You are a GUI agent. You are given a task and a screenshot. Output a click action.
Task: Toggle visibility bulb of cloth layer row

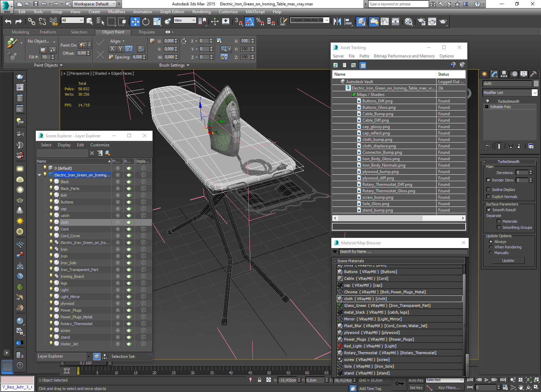tap(51, 222)
